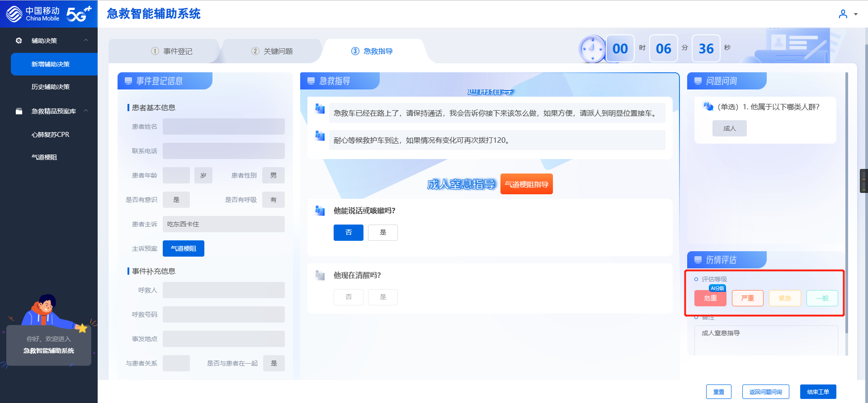Select 是 for 他现在清醒吗
Viewport: 868px width, 403px height.
(383, 297)
